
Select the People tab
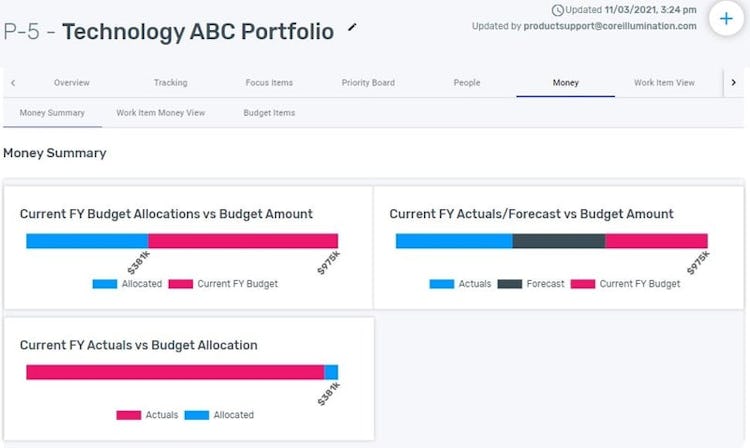click(x=466, y=83)
